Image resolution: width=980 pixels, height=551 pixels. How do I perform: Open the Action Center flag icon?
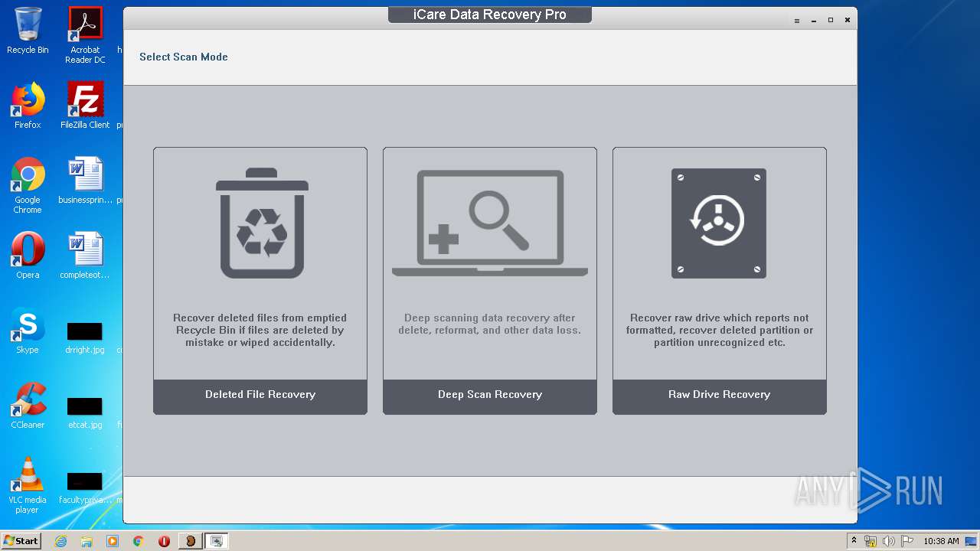coord(906,541)
